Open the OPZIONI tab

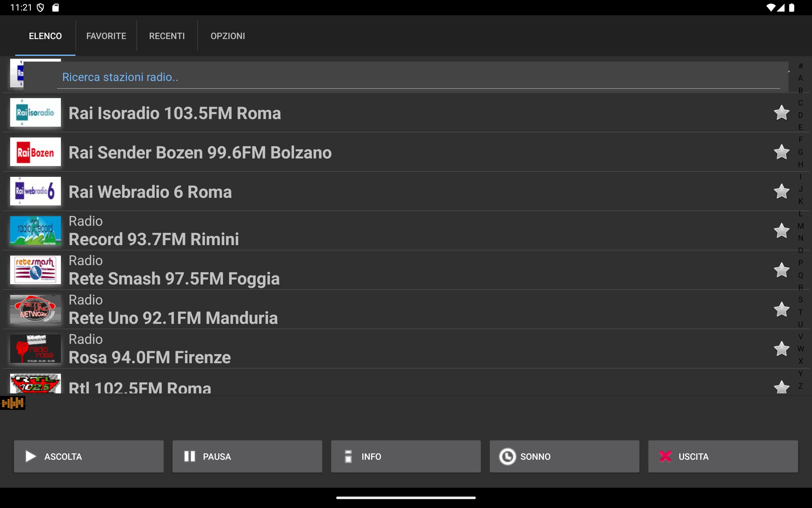(x=228, y=36)
